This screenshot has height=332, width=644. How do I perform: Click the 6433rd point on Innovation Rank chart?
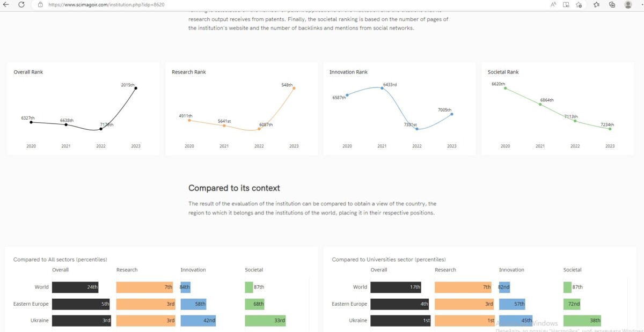[382, 88]
